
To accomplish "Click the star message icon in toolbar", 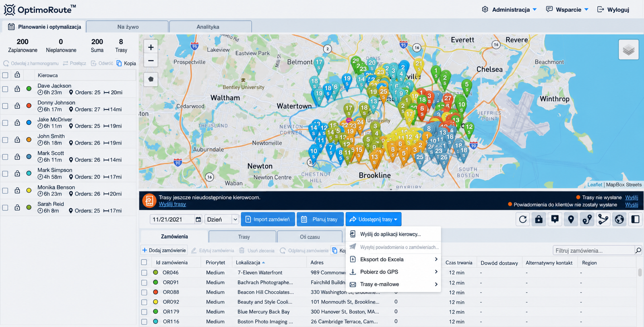I will click(555, 219).
